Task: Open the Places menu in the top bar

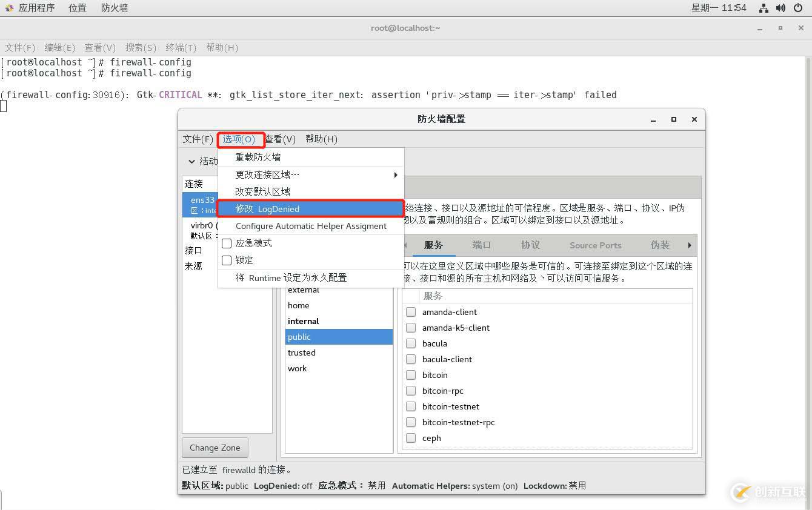Action: 77,8
